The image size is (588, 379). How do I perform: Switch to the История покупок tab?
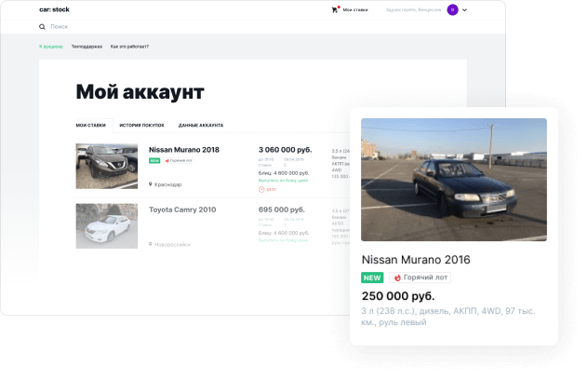(141, 125)
